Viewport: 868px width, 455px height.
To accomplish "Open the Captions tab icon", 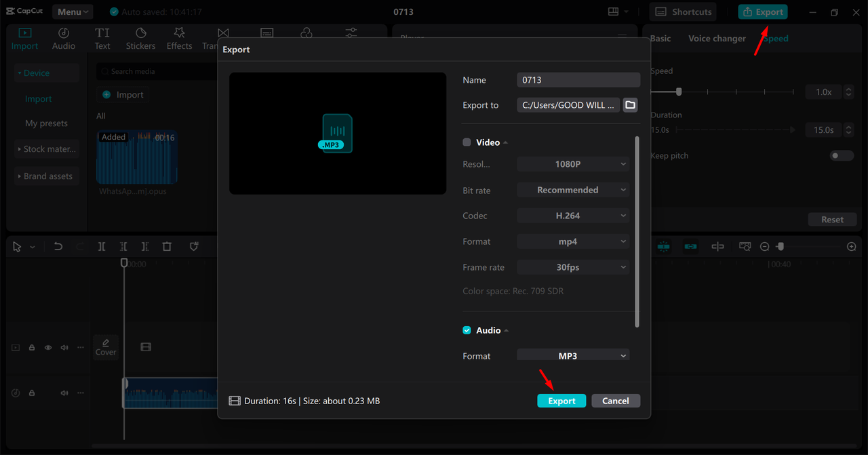I will coord(267,33).
